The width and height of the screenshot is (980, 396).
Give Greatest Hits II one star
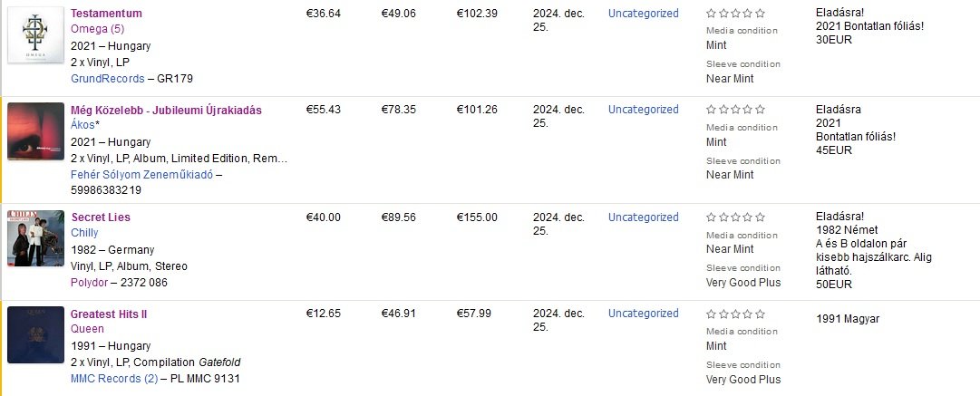point(711,314)
